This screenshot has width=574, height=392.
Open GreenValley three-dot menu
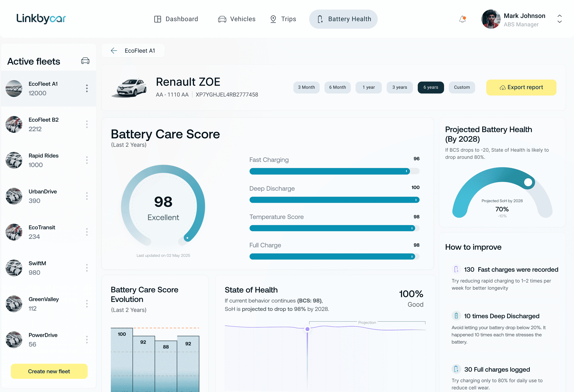[87, 304]
